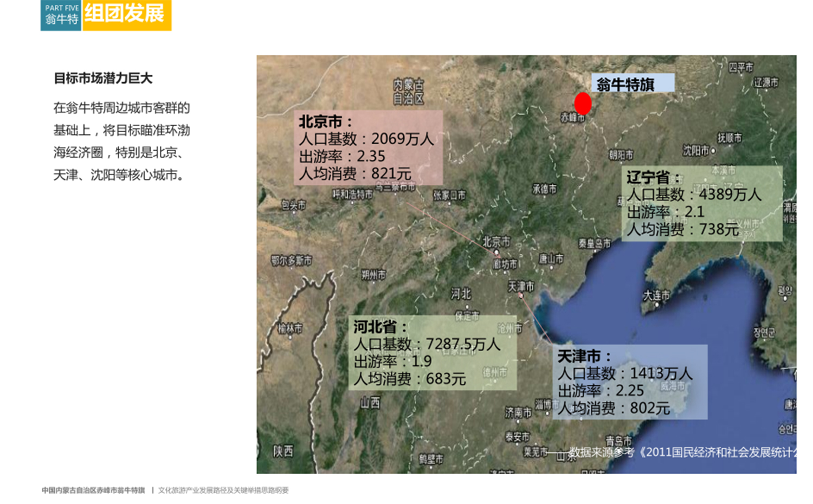Viewport: 813px width, 504px height.
Task: Select the yellow 组团发展 title block
Action: (126, 15)
